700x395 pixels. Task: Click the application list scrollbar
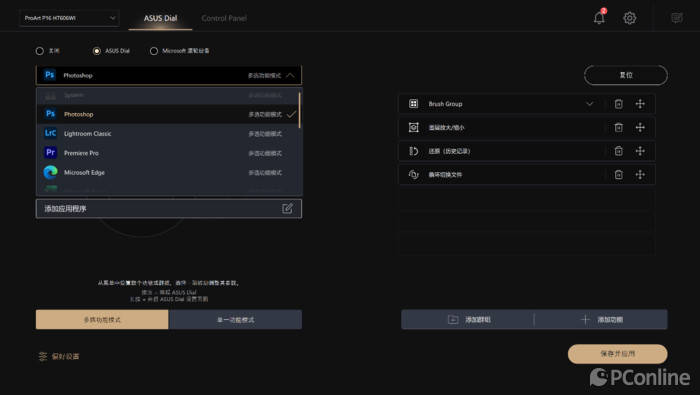coord(299,110)
